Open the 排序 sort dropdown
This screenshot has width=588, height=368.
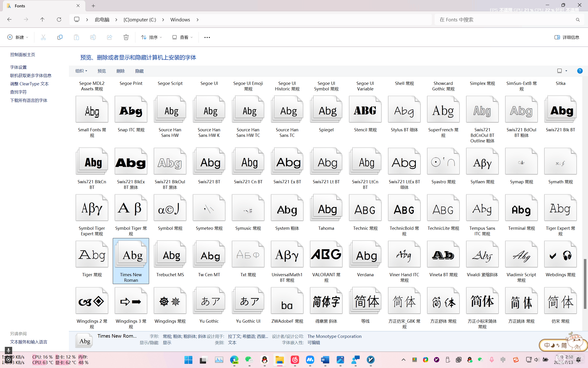(151, 37)
